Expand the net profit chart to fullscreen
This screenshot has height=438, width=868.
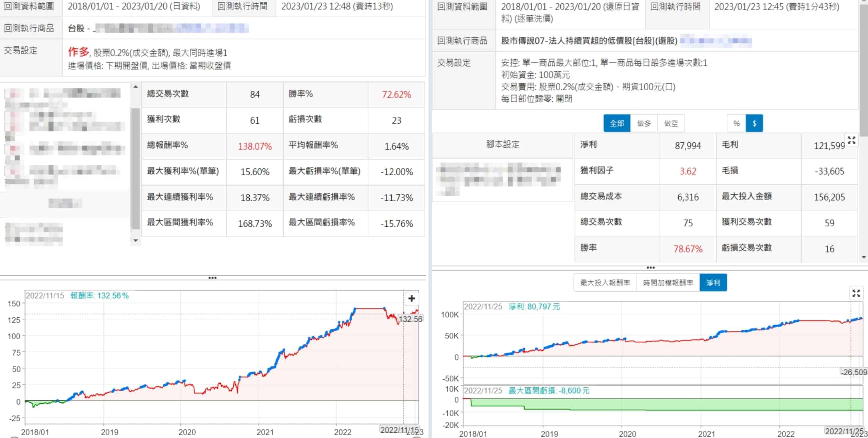pos(856,293)
